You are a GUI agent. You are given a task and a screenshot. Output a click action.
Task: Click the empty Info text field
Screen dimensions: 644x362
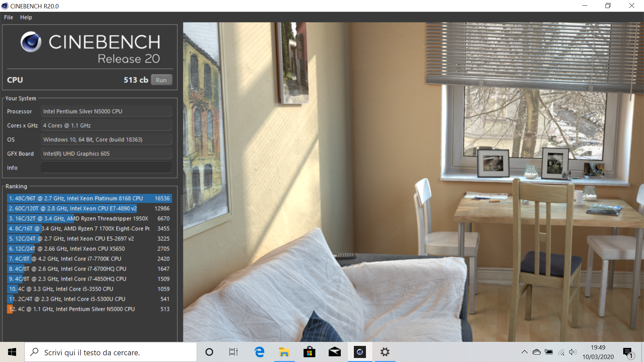pyautogui.click(x=106, y=168)
